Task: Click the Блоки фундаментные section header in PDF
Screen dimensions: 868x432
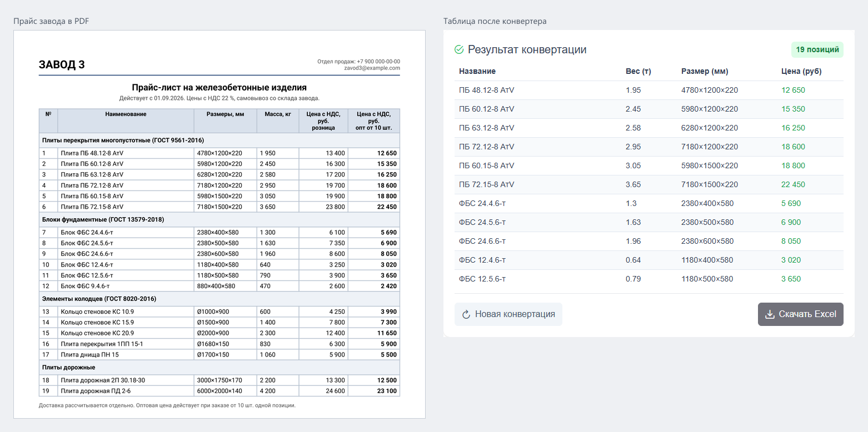Action: (x=103, y=219)
